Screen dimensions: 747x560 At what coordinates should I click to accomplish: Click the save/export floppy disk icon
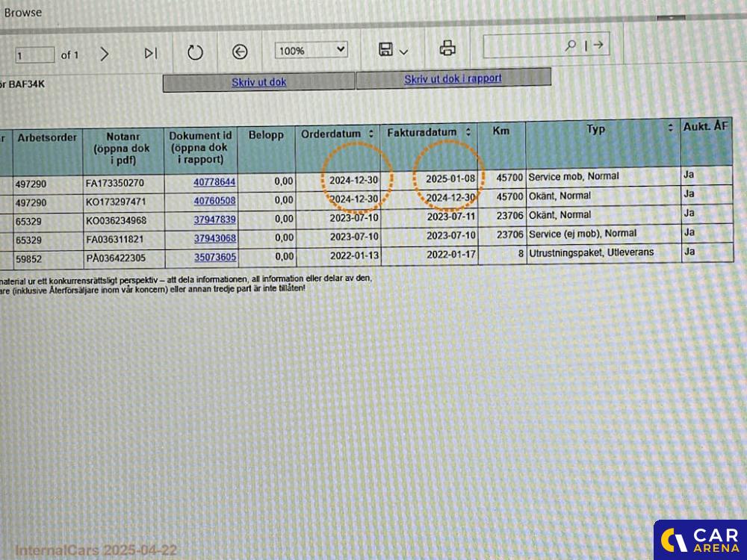[x=386, y=50]
